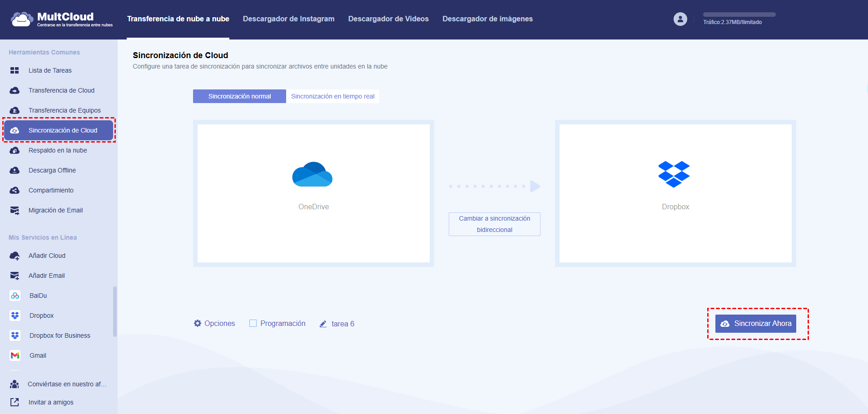Open the Descargador de Instagram tab

tap(288, 19)
